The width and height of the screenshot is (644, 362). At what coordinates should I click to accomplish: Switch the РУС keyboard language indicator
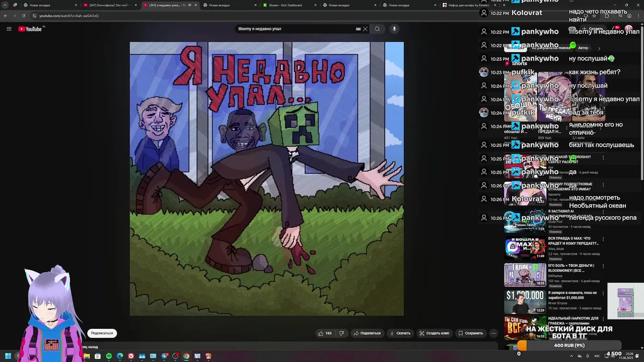coord(597,356)
